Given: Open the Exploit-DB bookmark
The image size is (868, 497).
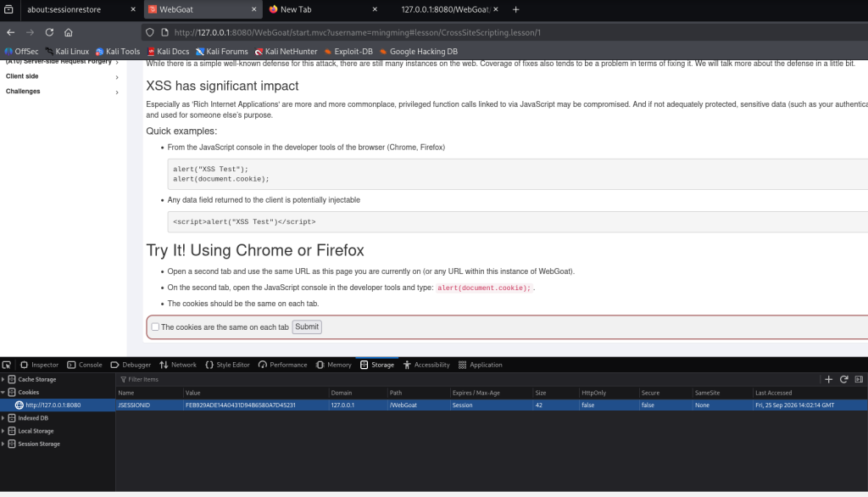Looking at the screenshot, I should click(x=348, y=52).
